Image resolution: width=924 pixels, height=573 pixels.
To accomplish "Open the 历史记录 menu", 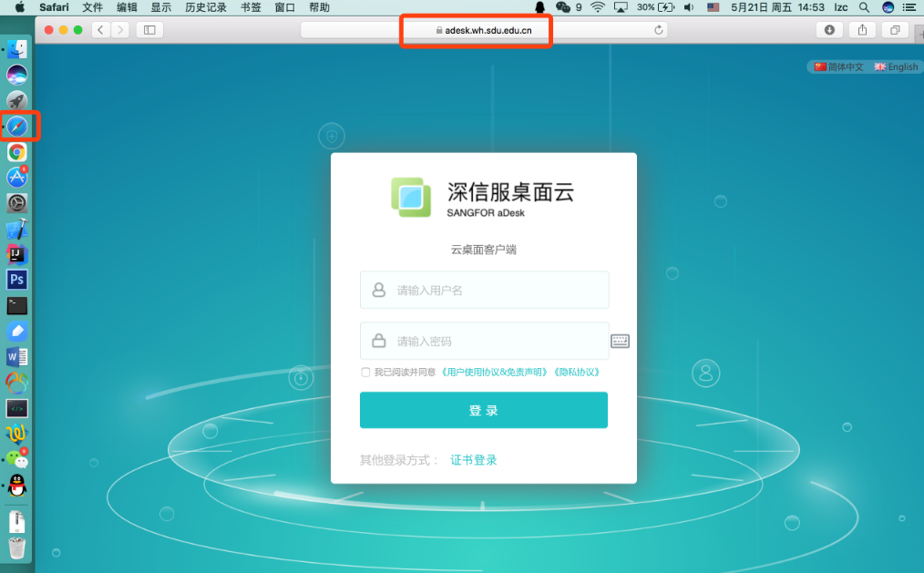I will tap(206, 7).
